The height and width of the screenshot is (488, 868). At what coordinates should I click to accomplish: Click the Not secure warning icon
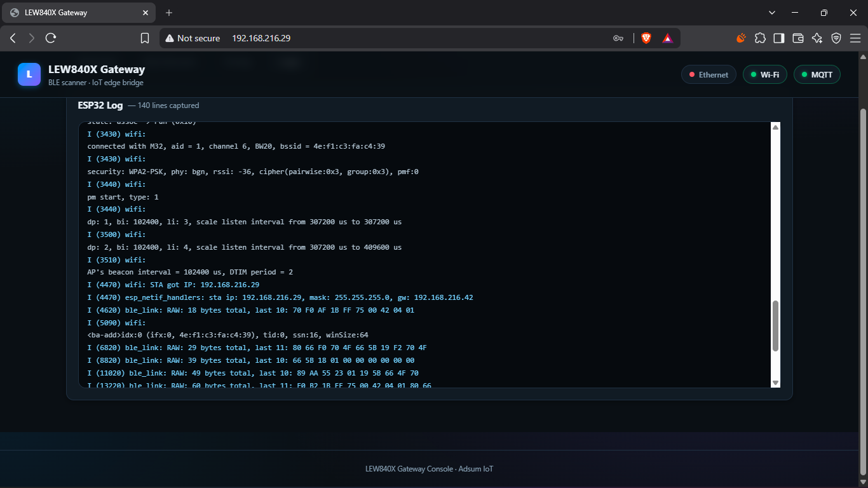click(x=170, y=38)
